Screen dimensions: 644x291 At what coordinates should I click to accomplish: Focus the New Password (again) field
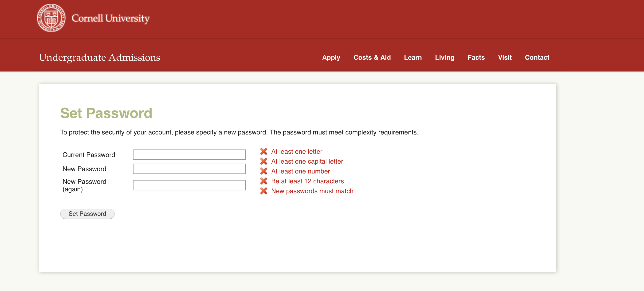pyautogui.click(x=189, y=185)
